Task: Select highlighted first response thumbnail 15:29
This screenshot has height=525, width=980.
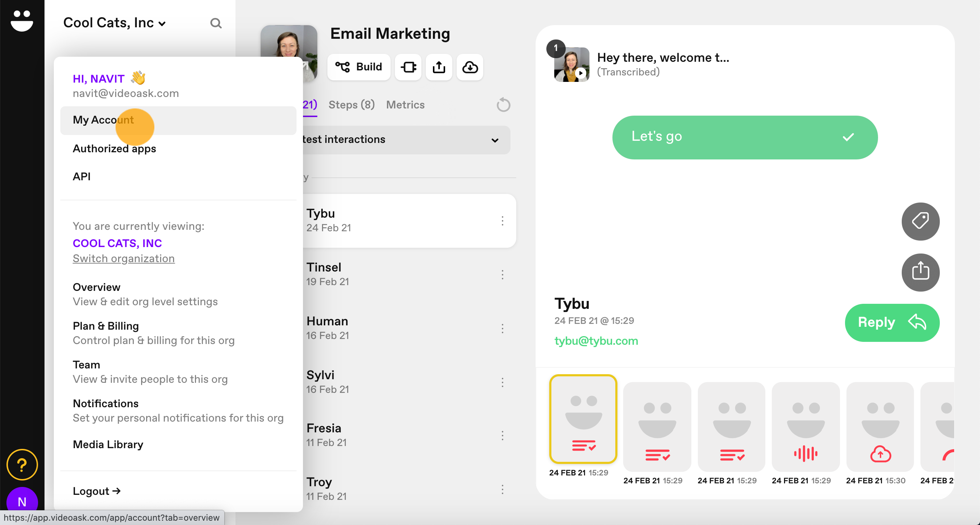Action: 583,419
